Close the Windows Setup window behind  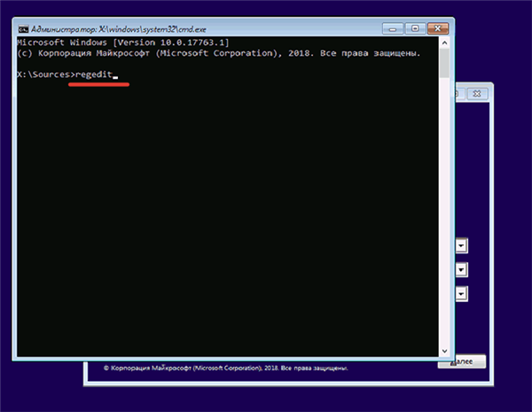pyautogui.click(x=477, y=94)
